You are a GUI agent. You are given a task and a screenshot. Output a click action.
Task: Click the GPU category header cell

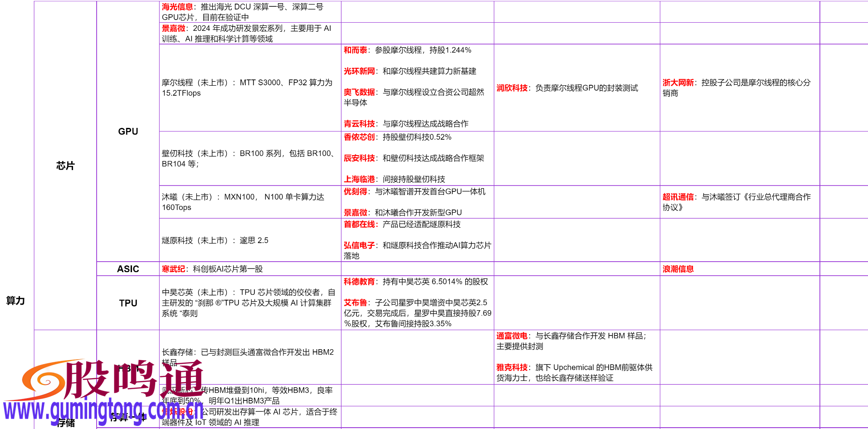tap(128, 131)
